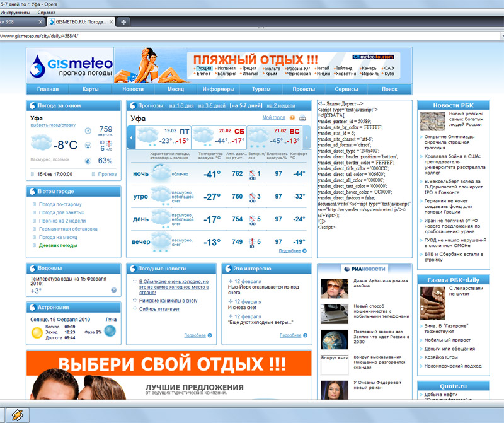Close the GISMETEO.RU browser tab
The width and height of the screenshot is (504, 423).
(x=112, y=22)
